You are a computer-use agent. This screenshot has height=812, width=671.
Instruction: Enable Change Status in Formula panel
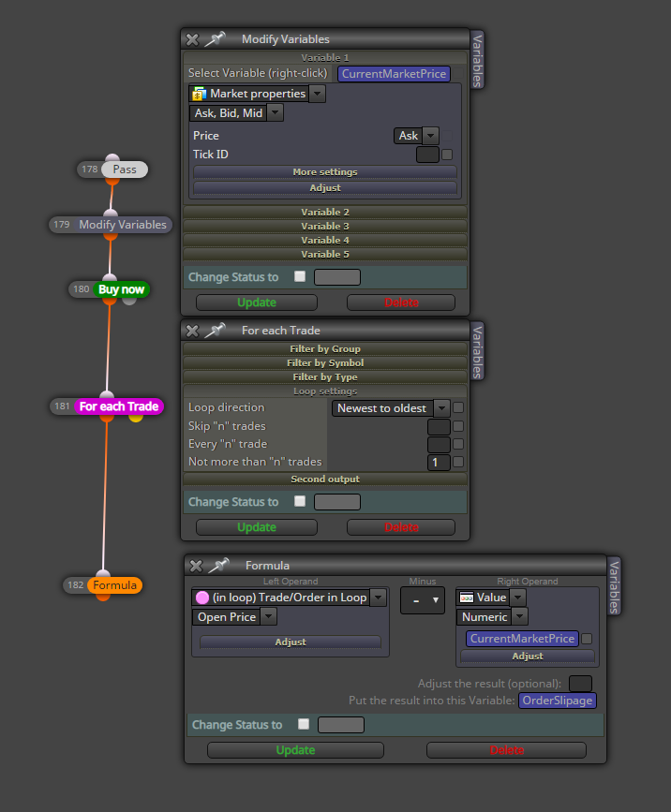(304, 724)
